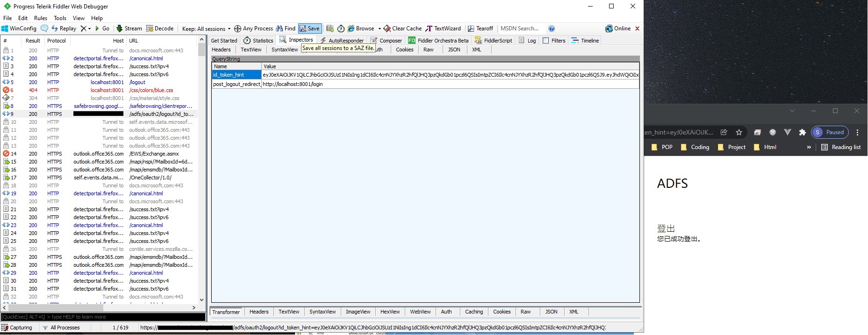Screen dimensions: 868x335
Task: Toggle the Filters tab checkbox
Action: pos(545,41)
